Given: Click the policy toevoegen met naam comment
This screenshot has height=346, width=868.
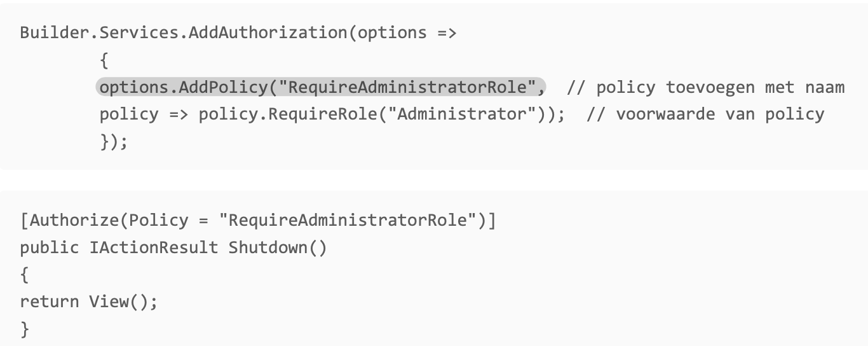Looking at the screenshot, I should point(705,86).
